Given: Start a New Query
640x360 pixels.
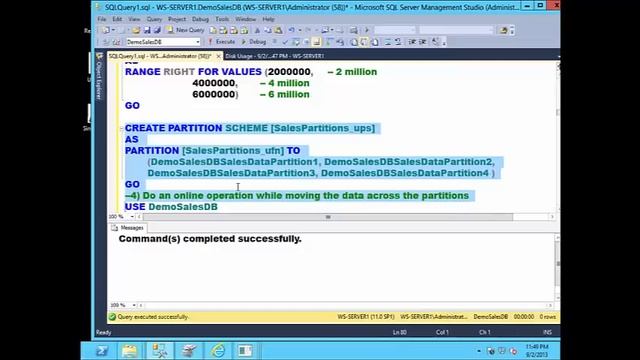Looking at the screenshot, I should (186, 30).
